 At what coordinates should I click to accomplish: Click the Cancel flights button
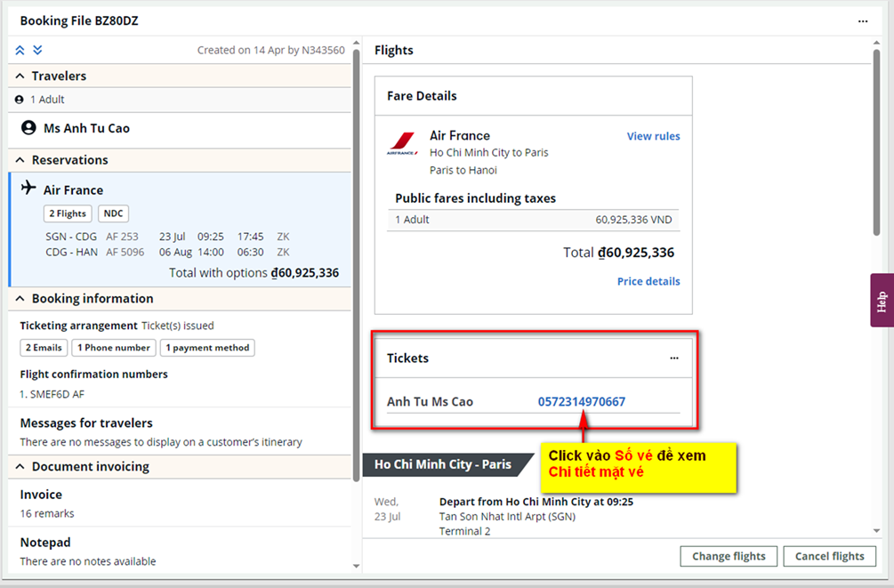(x=830, y=556)
